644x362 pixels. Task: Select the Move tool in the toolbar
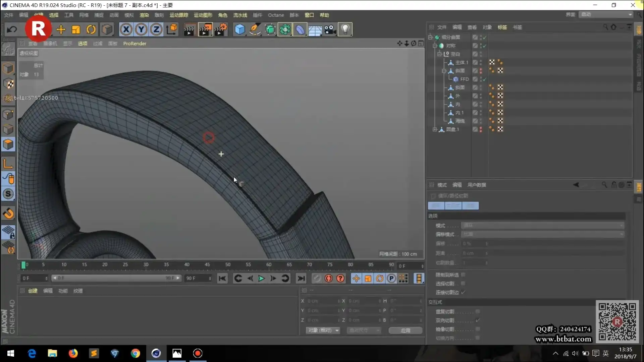pyautogui.click(x=61, y=29)
